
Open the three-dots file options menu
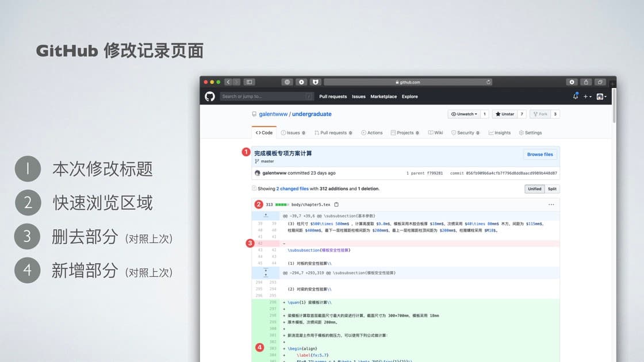[x=551, y=205]
